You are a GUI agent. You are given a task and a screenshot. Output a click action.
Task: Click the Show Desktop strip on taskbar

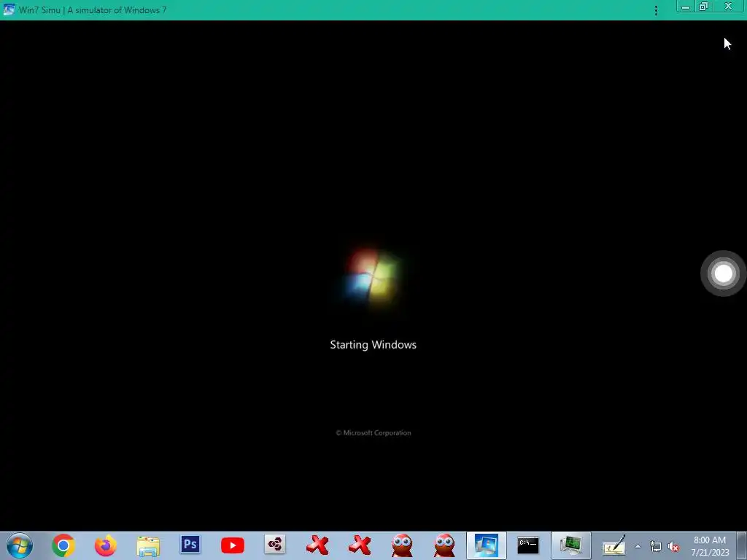tap(742, 545)
